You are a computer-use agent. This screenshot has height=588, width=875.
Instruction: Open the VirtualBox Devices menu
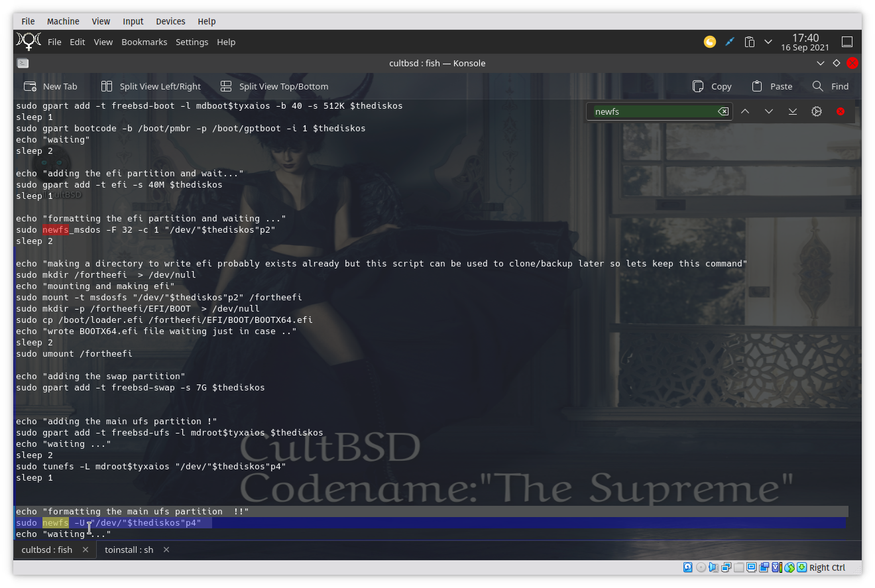pyautogui.click(x=170, y=21)
